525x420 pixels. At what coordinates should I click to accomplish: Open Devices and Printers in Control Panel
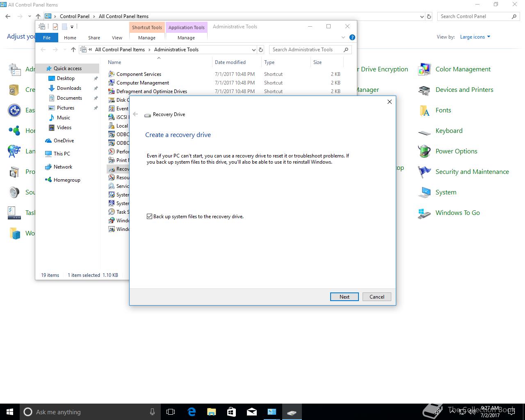click(464, 90)
